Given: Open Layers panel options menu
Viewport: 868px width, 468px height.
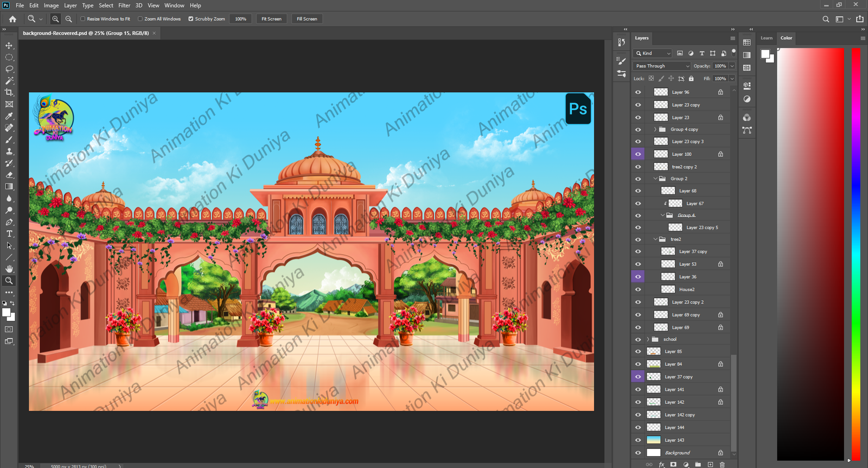Looking at the screenshot, I should pos(732,38).
